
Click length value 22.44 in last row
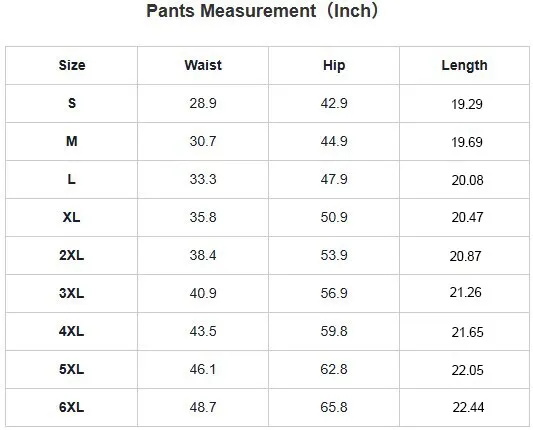[468, 407]
